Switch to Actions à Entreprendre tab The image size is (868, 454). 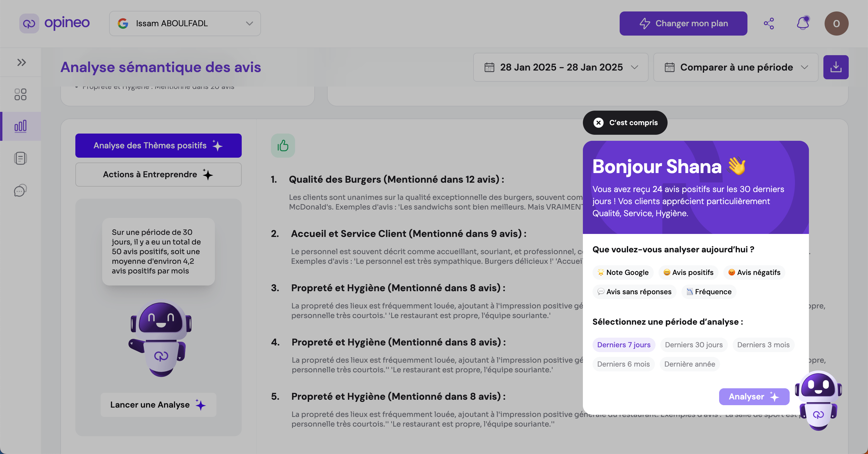pos(158,175)
